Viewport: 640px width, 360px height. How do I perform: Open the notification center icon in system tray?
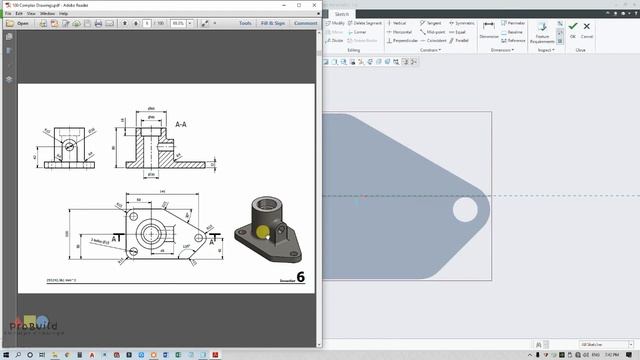[629, 355]
